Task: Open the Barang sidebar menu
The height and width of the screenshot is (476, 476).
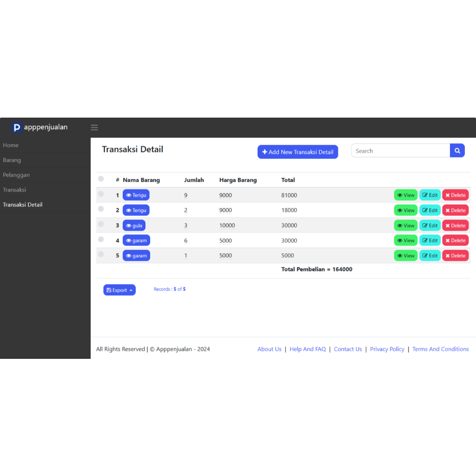Action: pos(12,160)
